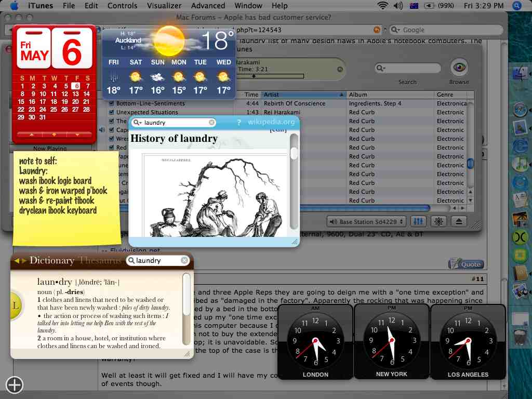Open the Advanced menu
532x399 pixels.
(x=208, y=5)
